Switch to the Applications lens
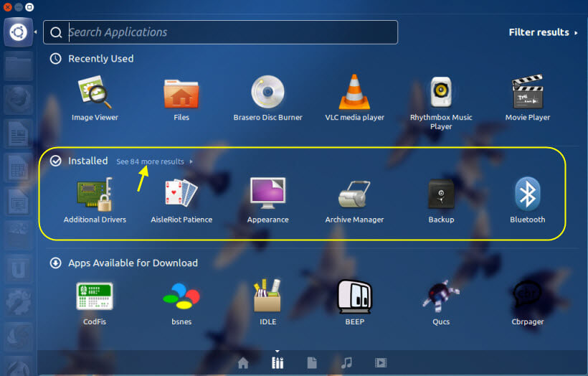588x376 pixels. [x=278, y=362]
